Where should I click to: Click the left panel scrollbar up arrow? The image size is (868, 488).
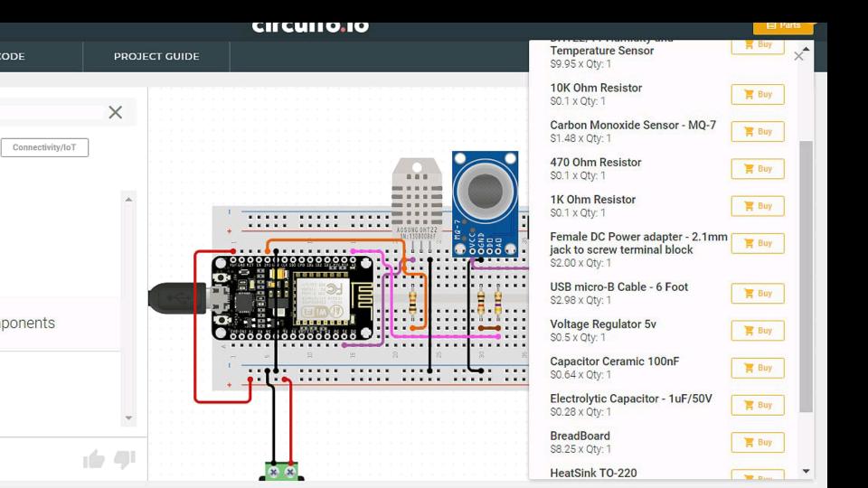click(128, 199)
